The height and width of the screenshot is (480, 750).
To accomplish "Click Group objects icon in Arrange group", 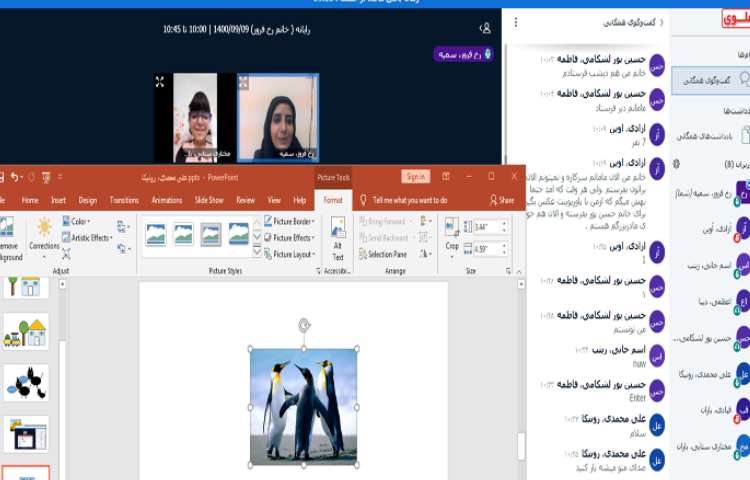I will coord(424,237).
